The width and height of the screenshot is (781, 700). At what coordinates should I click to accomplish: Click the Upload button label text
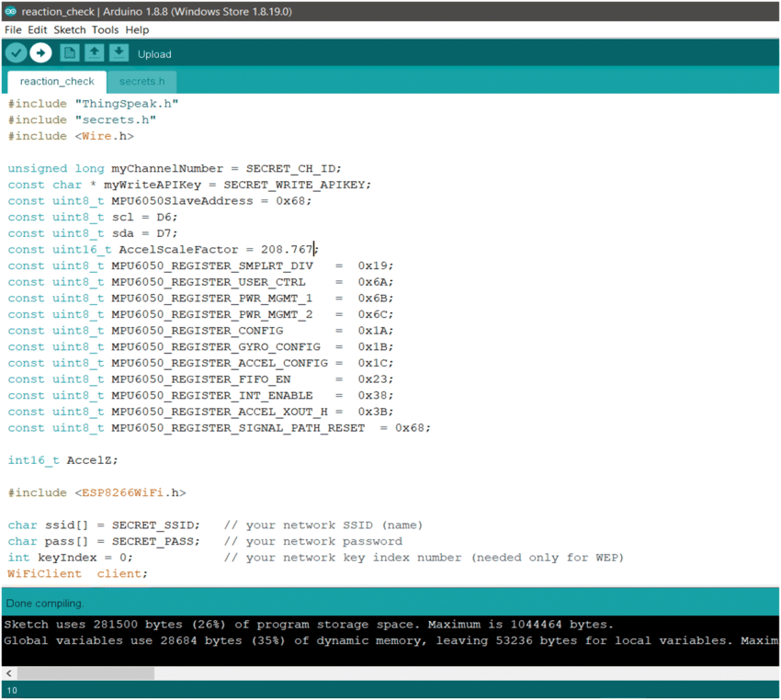(153, 54)
